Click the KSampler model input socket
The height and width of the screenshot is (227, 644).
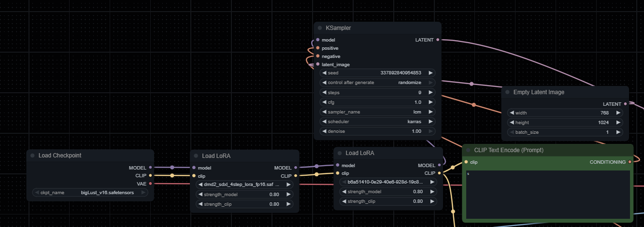317,40
